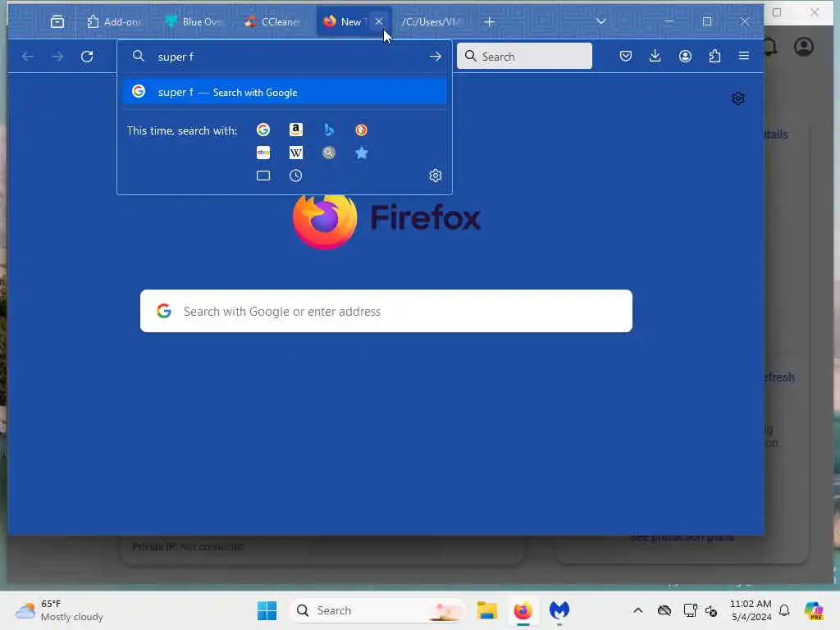
Task: Go back one page
Action: 28,57
